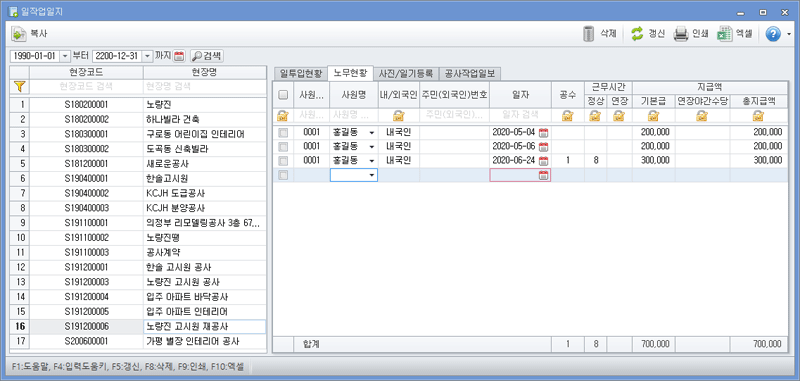Click the yellow funnel filter icon
This screenshot has width=800, height=381.
(x=19, y=87)
